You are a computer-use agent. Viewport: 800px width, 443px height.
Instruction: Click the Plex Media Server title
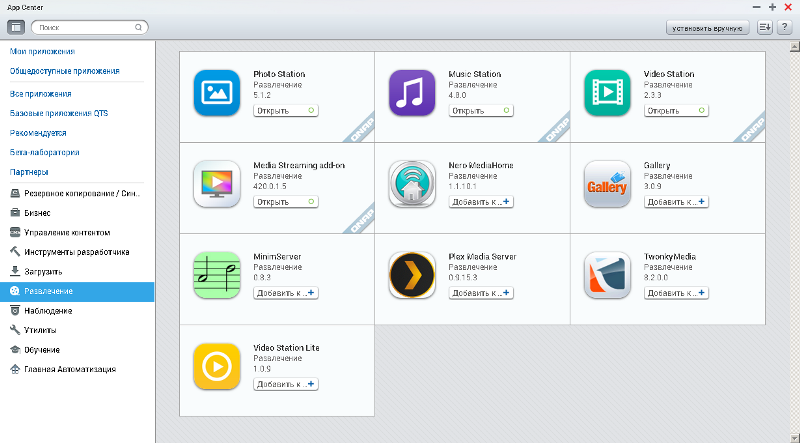click(482, 257)
